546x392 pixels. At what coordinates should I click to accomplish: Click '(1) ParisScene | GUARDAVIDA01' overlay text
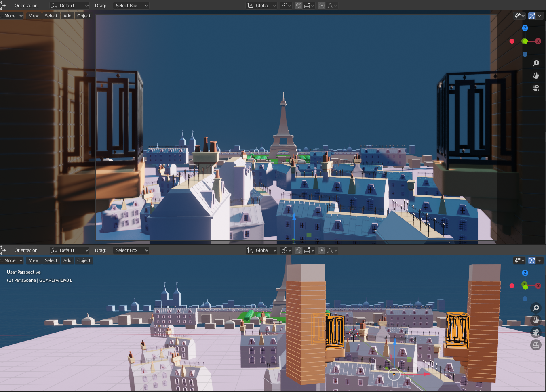pos(39,280)
